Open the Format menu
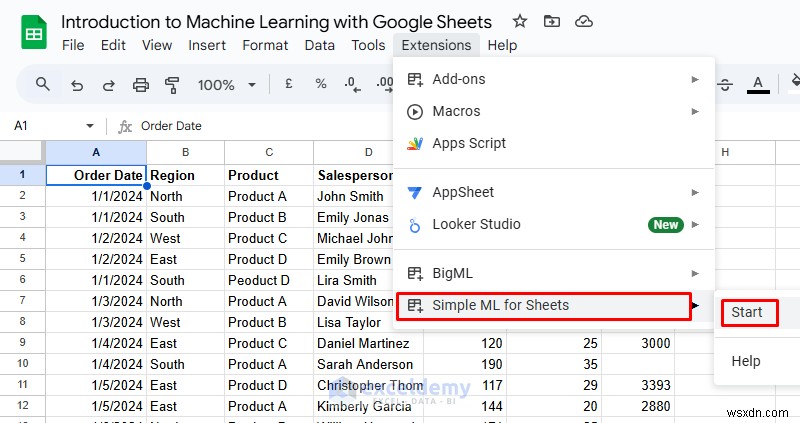 (265, 45)
